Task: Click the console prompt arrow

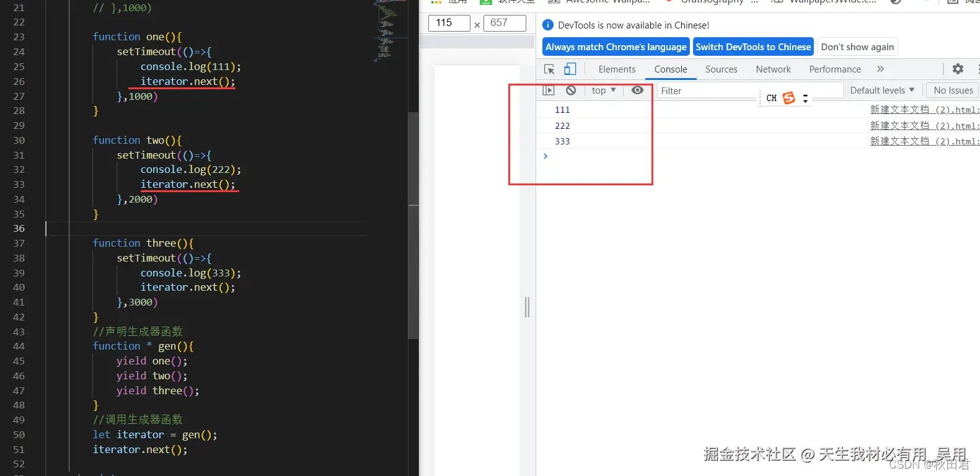Action: [545, 156]
